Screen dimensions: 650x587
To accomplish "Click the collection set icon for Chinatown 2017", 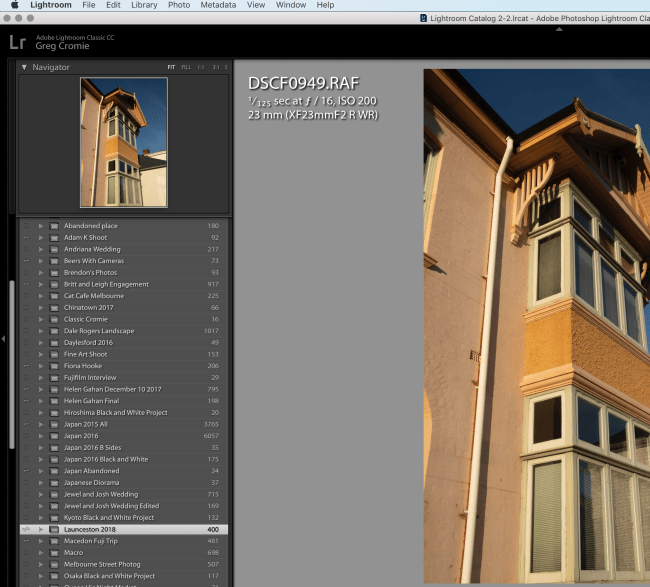I will tap(54, 308).
